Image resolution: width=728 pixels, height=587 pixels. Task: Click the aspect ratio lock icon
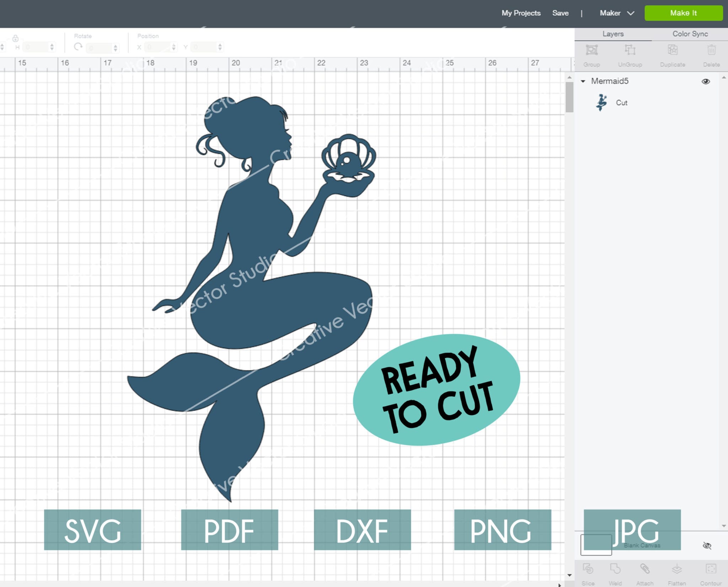click(x=15, y=38)
